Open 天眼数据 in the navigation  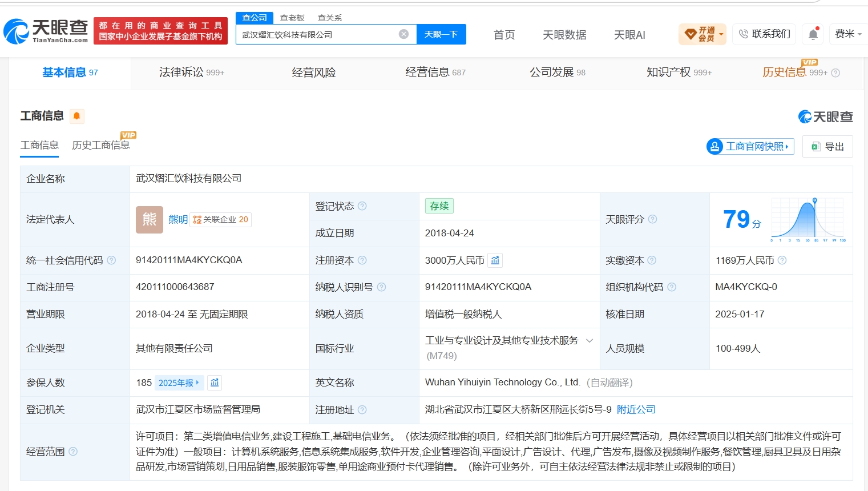564,35
